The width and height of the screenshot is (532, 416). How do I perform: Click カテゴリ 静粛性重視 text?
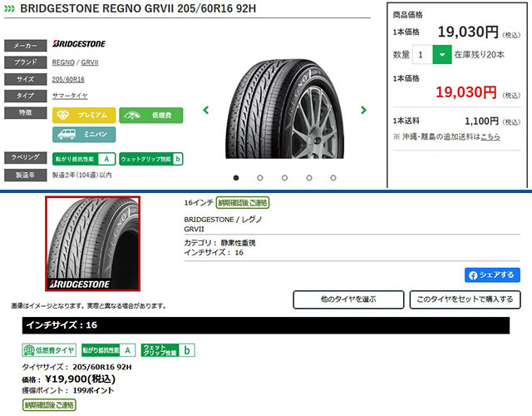[219, 243]
